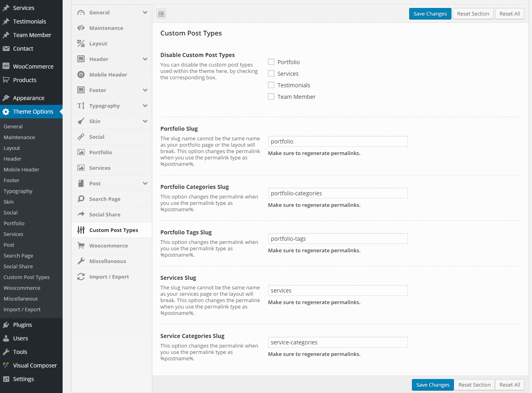Click the Search Page magnifier icon
This screenshot has width=532, height=393.
[x=81, y=199]
